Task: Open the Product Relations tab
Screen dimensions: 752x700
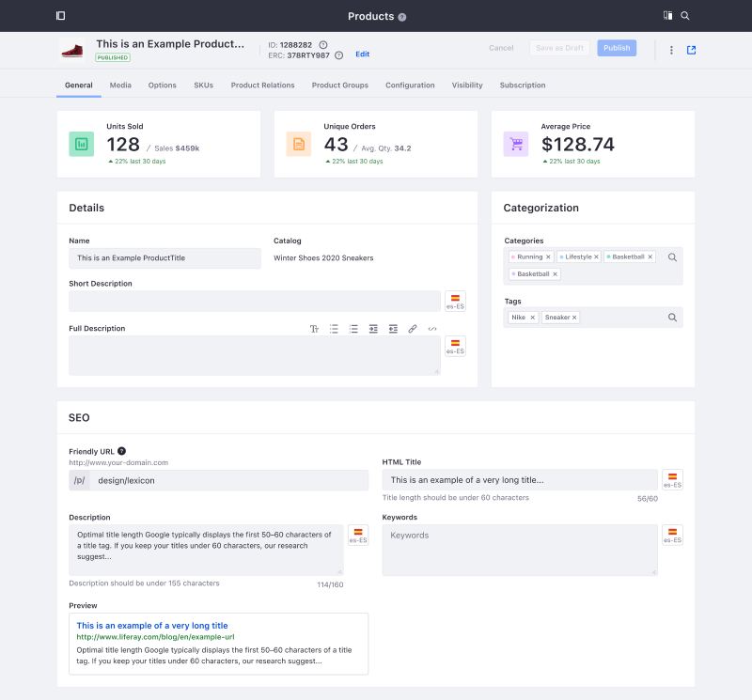Action: click(x=262, y=86)
